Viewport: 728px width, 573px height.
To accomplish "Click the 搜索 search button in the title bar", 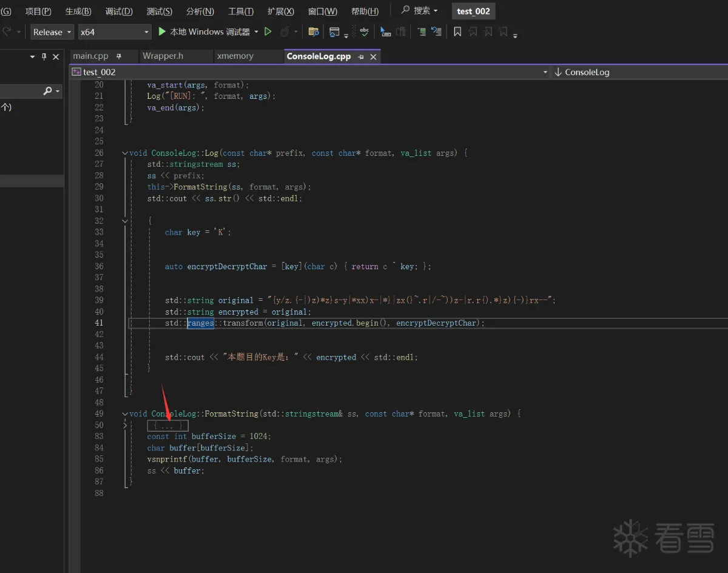I will coord(420,10).
